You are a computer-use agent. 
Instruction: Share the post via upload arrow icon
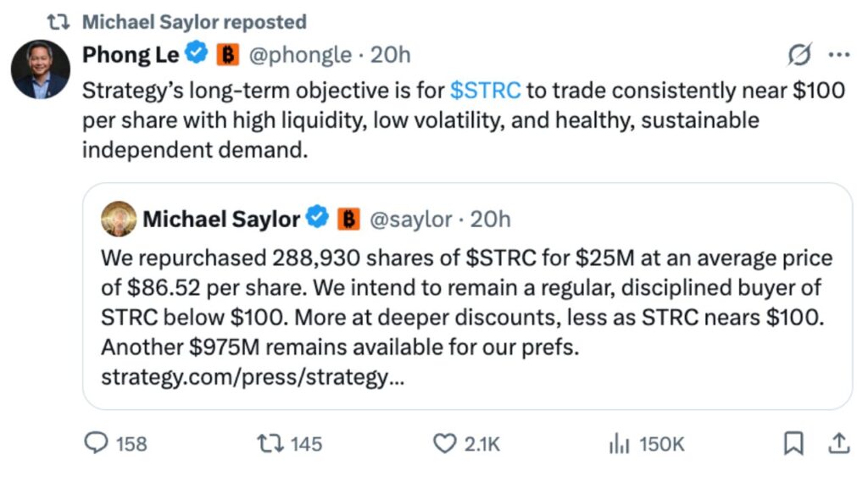[x=839, y=444]
